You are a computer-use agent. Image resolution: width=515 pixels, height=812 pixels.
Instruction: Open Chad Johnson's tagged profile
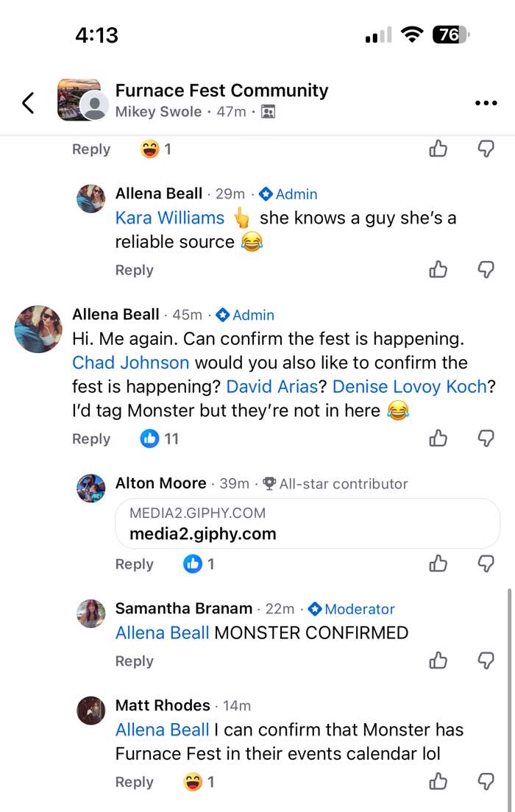click(x=130, y=363)
